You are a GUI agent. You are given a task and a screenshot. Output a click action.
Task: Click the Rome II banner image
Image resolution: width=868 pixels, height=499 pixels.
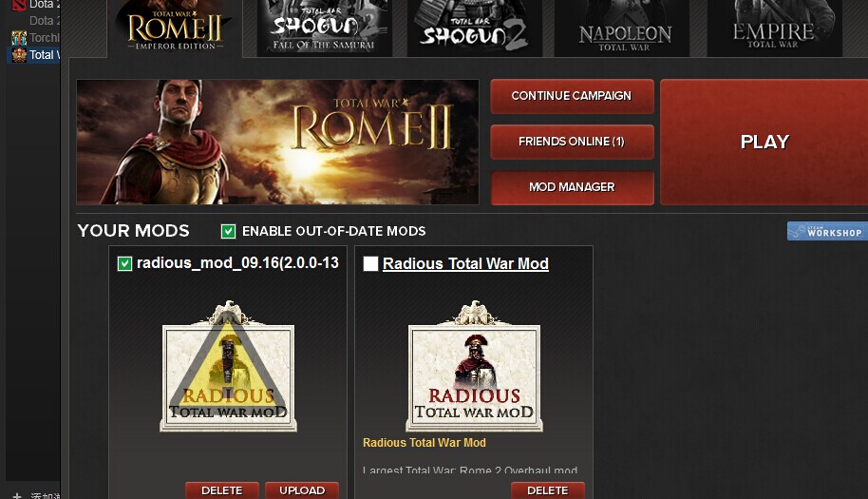[x=277, y=143]
